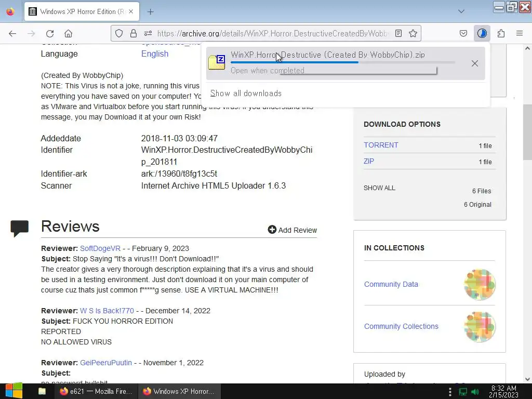Viewport: 532px width, 399px height.
Task: Open the Community Data collection
Action: 391,284
